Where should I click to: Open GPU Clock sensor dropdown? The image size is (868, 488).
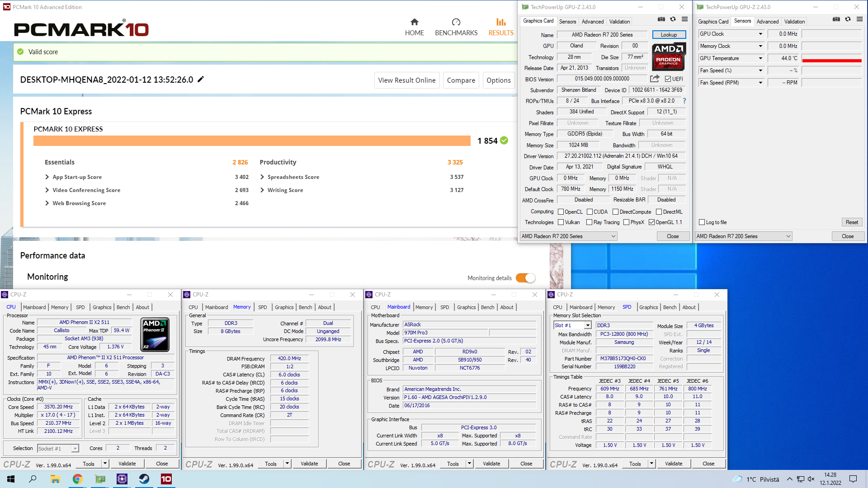(x=760, y=34)
